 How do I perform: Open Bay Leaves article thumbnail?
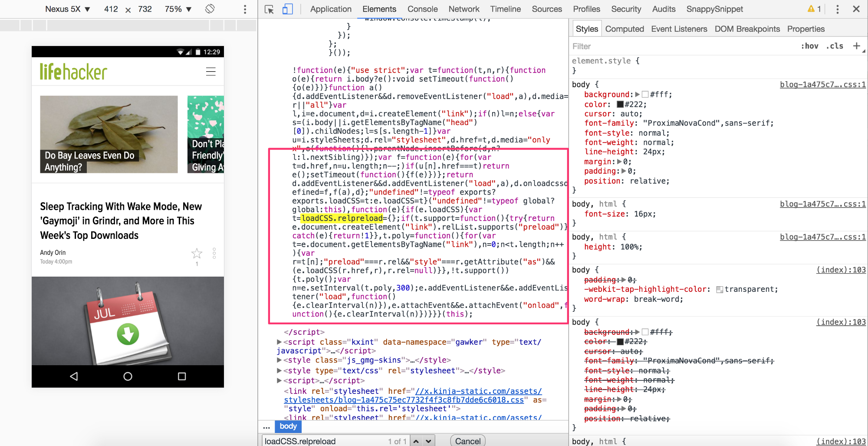[109, 134]
